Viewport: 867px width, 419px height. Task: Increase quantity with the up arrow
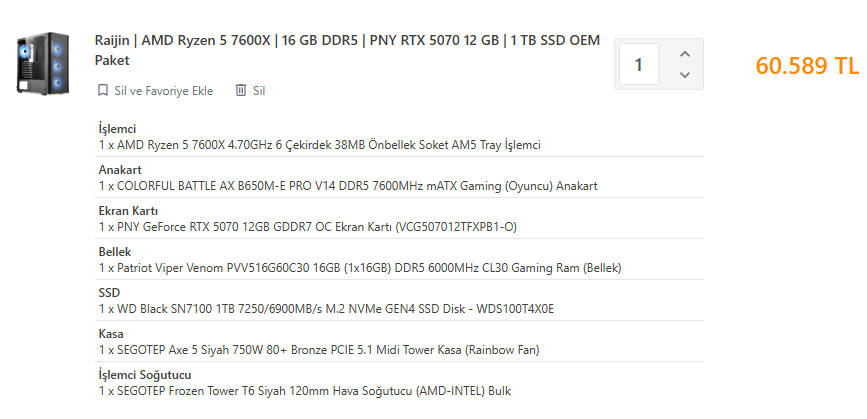pos(684,54)
